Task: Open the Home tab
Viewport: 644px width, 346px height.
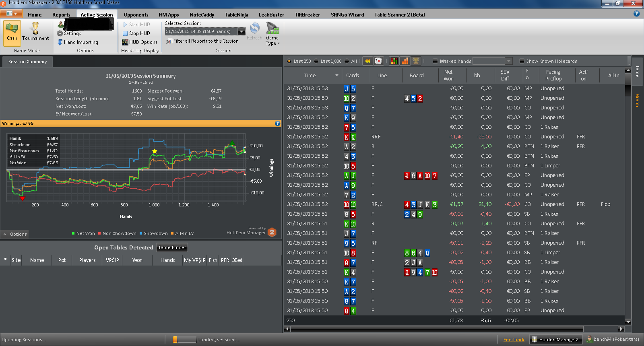Action: coord(35,15)
